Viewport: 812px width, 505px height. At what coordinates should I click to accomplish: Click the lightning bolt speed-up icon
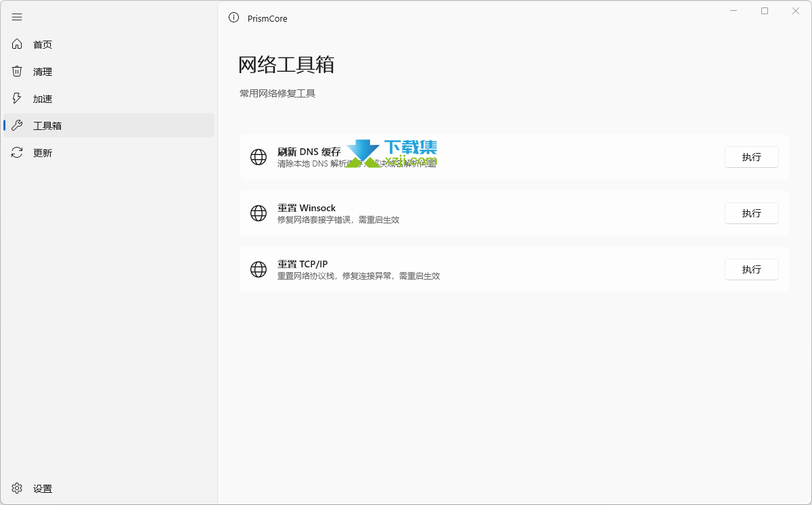[17, 98]
